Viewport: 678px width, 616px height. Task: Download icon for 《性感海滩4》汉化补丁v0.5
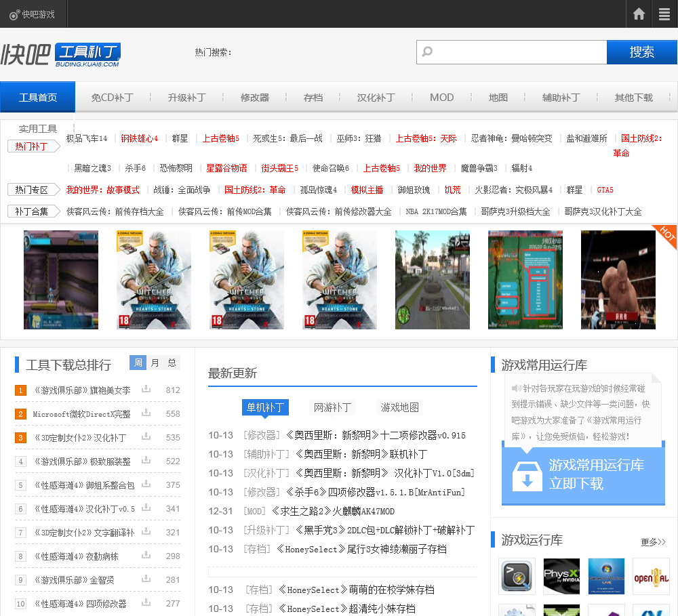click(146, 508)
